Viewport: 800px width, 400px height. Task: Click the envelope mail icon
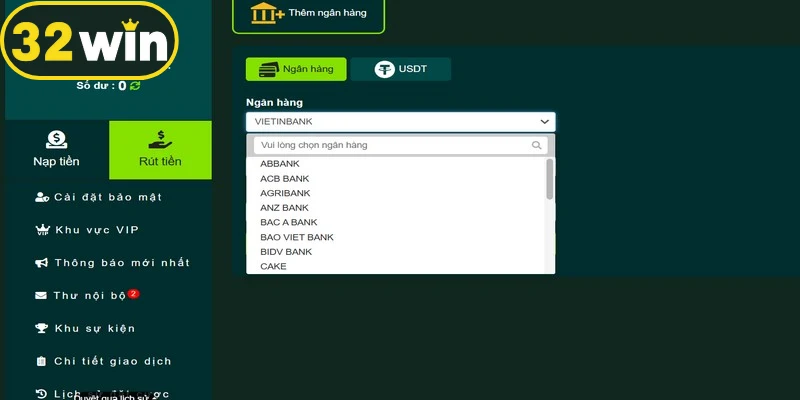click(x=41, y=296)
